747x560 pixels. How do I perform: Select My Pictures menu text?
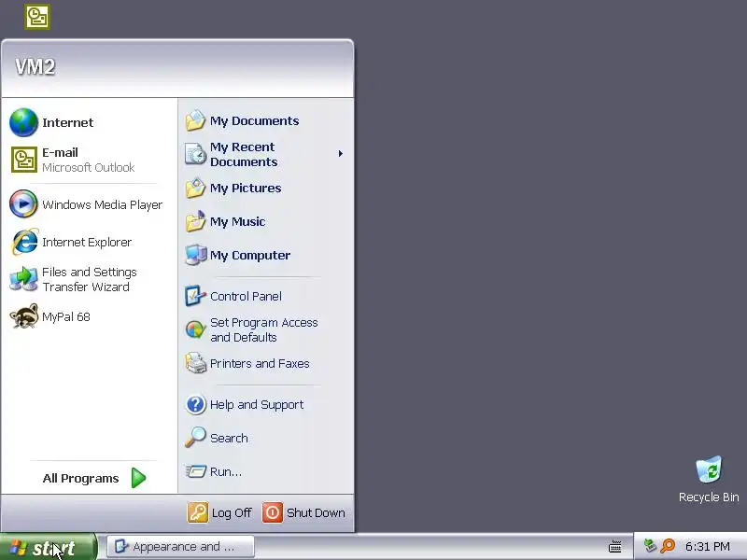246,189
